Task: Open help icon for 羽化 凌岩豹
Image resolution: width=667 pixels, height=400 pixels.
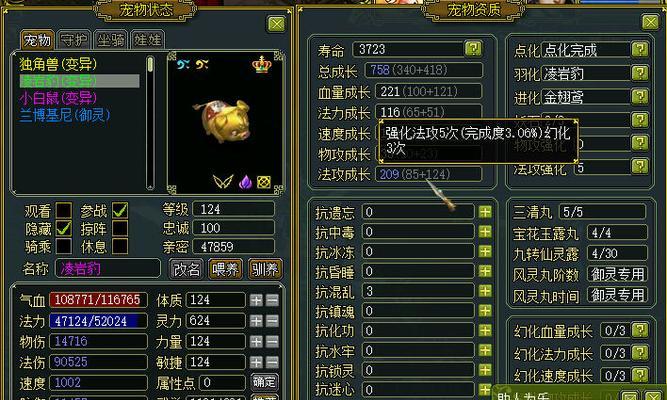Action: (640, 73)
